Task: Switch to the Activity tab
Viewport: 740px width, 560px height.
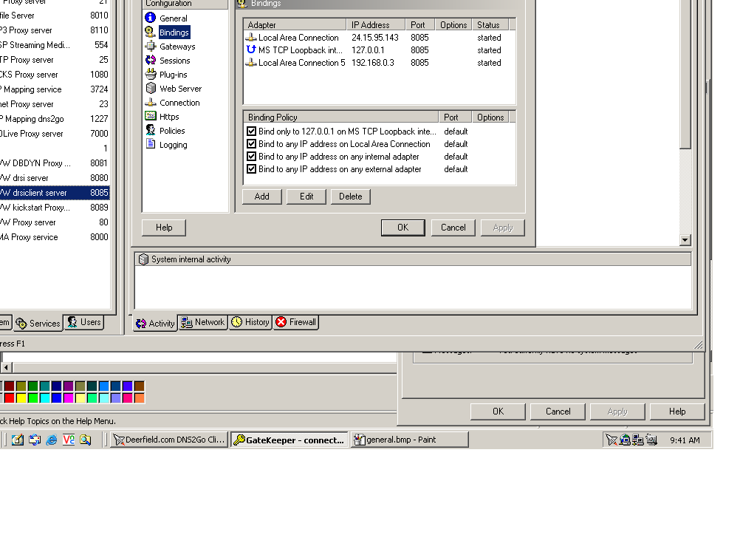Action: click(155, 324)
